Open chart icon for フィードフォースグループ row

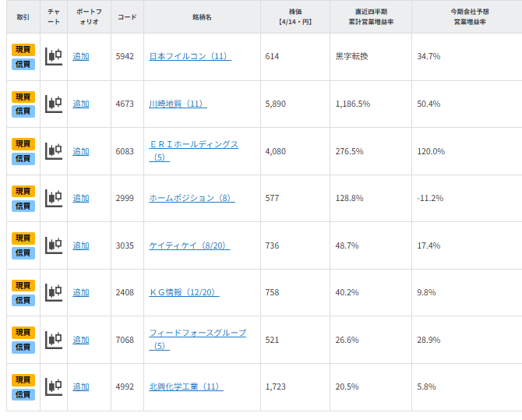click(54, 340)
